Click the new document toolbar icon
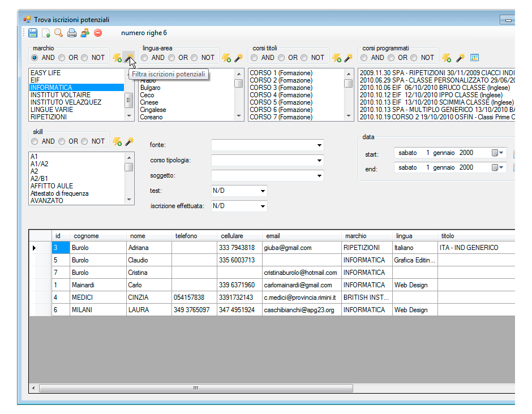532x414 pixels. pos(46,33)
